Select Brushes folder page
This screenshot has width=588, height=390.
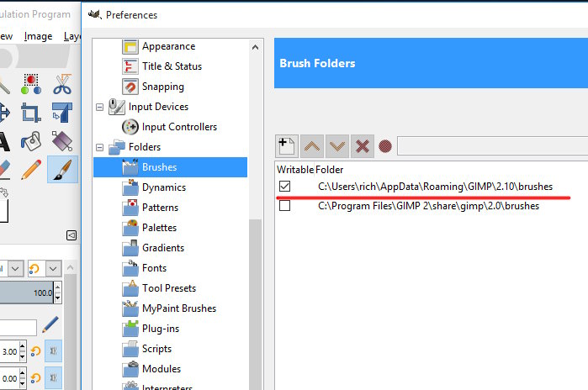pyautogui.click(x=170, y=167)
